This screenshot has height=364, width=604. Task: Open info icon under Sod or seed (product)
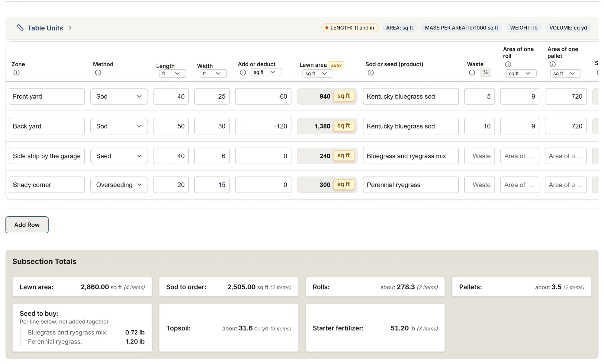click(371, 72)
